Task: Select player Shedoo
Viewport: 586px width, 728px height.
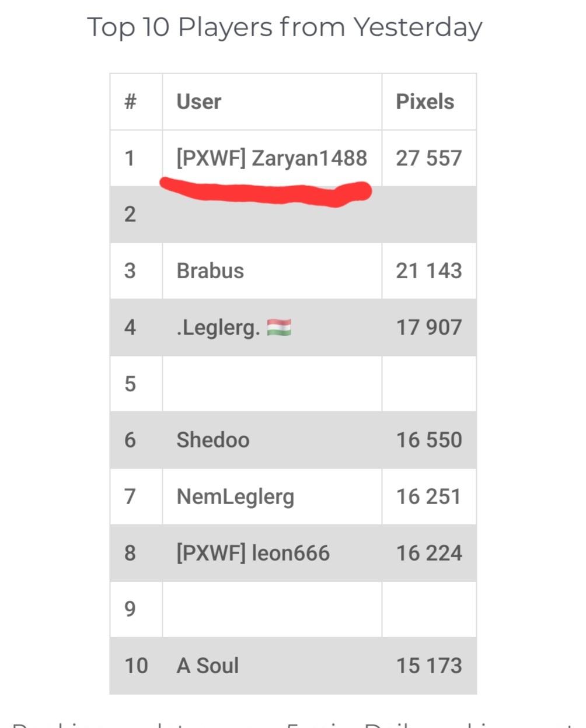Action: (212, 440)
